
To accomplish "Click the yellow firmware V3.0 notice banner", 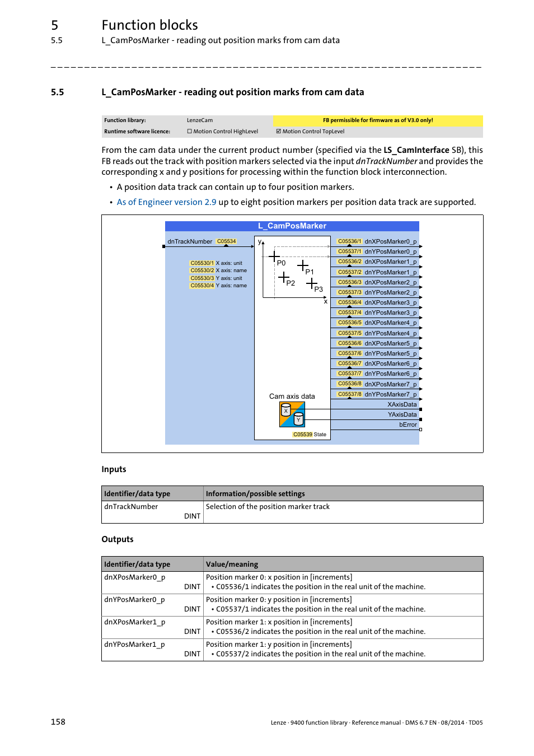I will (x=378, y=120).
